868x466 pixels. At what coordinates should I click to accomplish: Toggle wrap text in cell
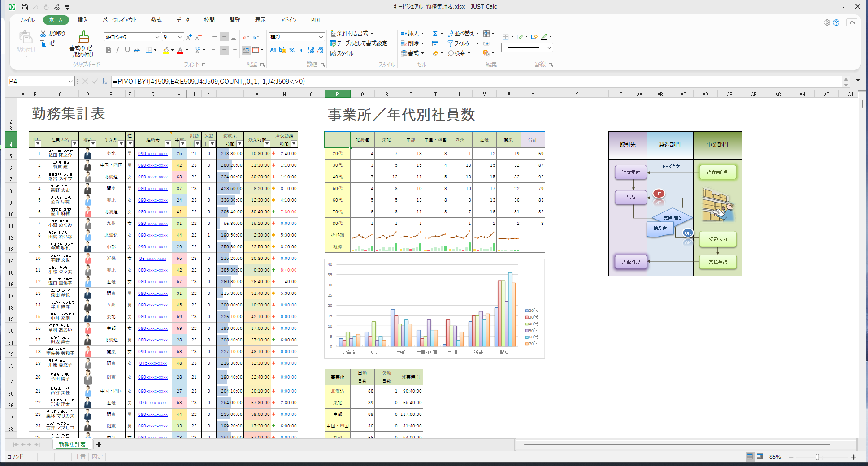point(246,50)
